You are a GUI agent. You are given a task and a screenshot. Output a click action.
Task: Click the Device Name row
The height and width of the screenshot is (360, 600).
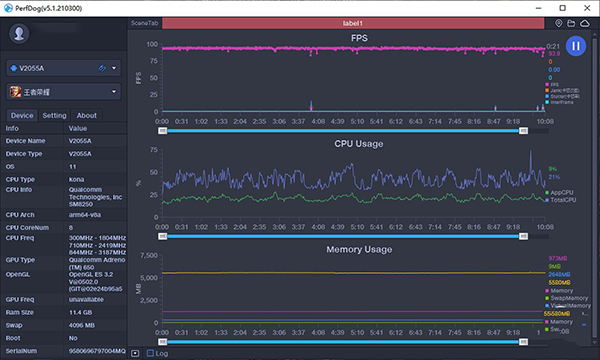64,141
